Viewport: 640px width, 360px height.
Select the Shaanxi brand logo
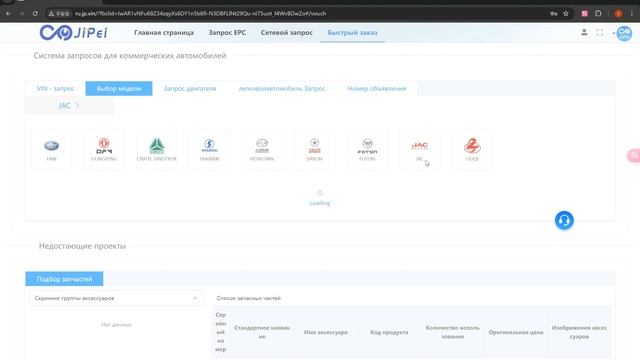point(209,149)
